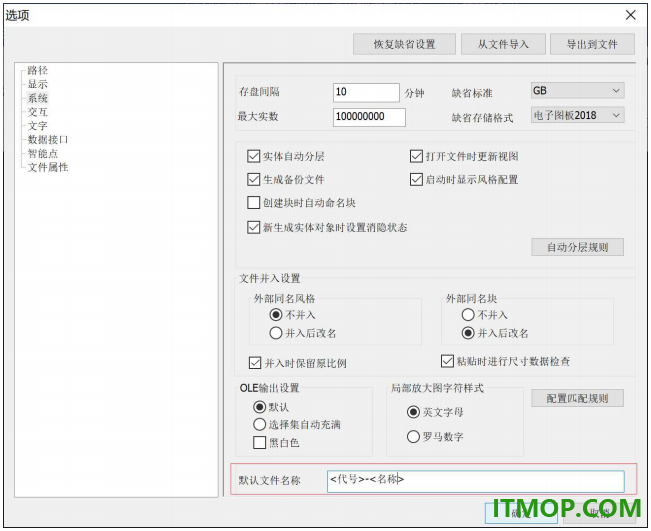Select 路径 in the options tree

tap(37, 70)
